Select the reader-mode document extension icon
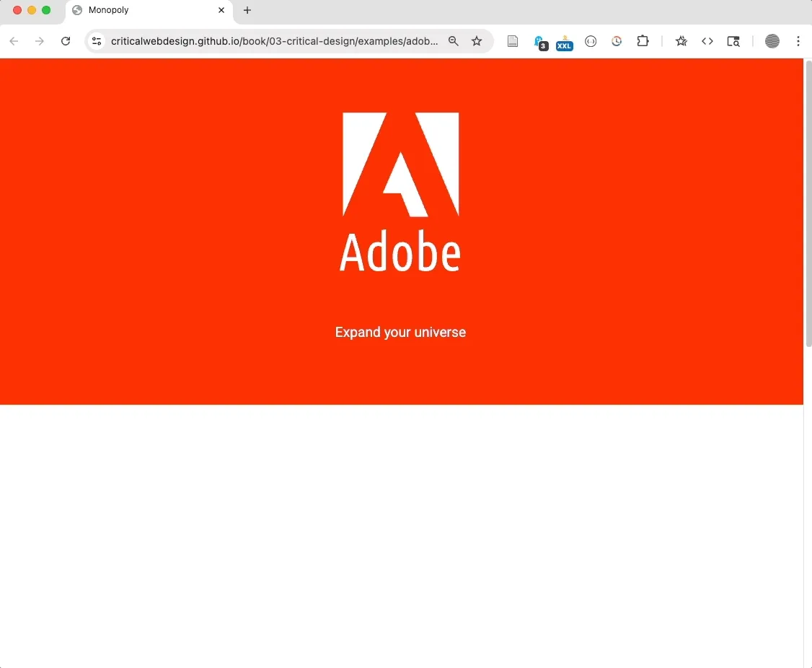This screenshot has width=812, height=668. pos(513,41)
